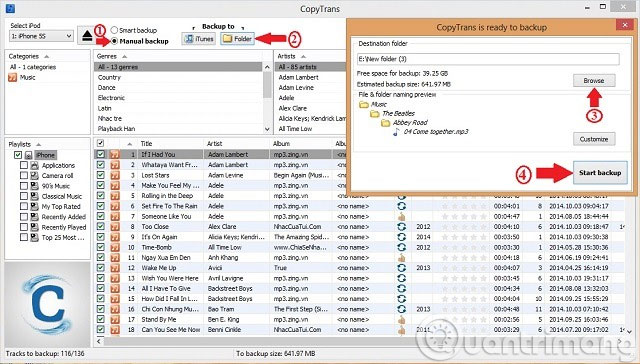Screen dimensions: 640x364
Task: Toggle the select-all tracks header checkbox
Action: (x=100, y=143)
